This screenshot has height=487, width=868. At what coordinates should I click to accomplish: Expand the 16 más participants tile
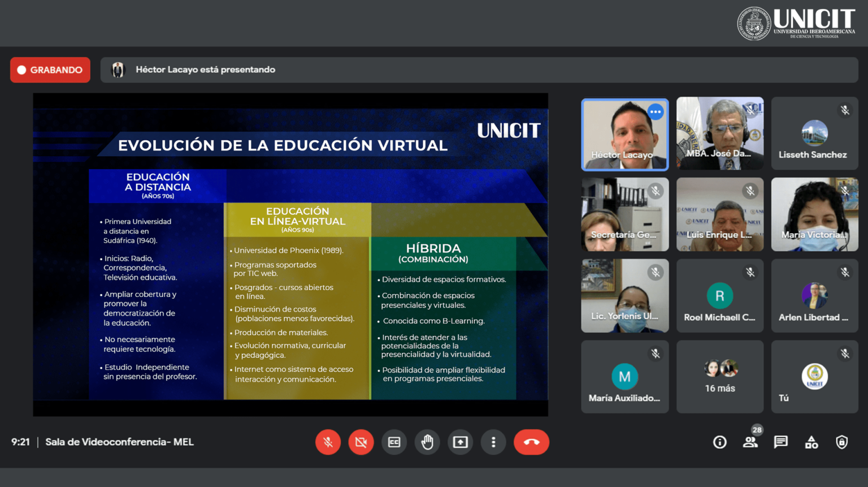[x=720, y=377]
